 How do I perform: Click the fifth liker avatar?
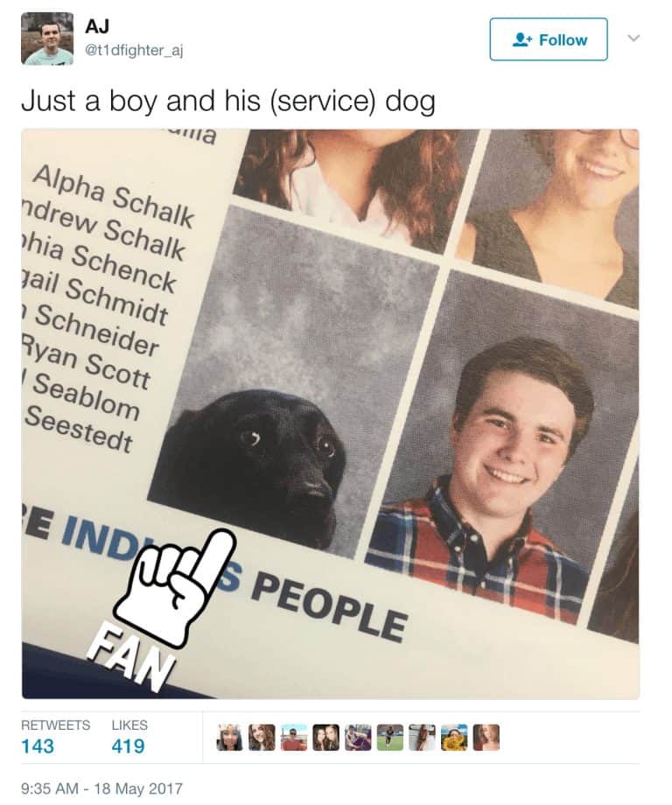358,738
